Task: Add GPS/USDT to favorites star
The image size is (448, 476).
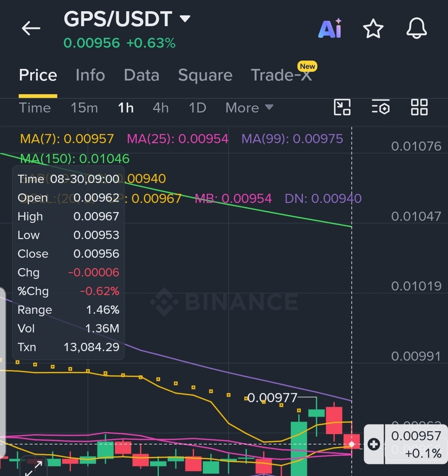Action: pyautogui.click(x=373, y=29)
